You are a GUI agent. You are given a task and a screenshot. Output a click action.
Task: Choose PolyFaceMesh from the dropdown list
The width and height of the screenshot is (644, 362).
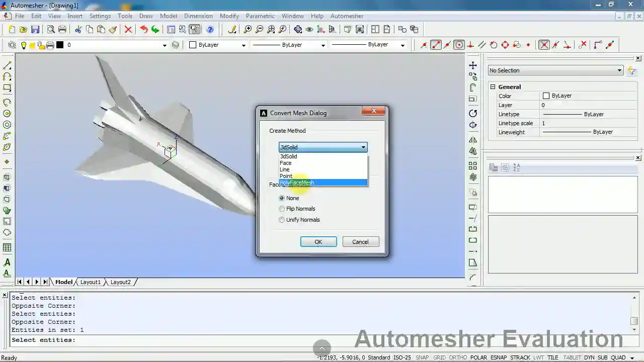click(323, 183)
